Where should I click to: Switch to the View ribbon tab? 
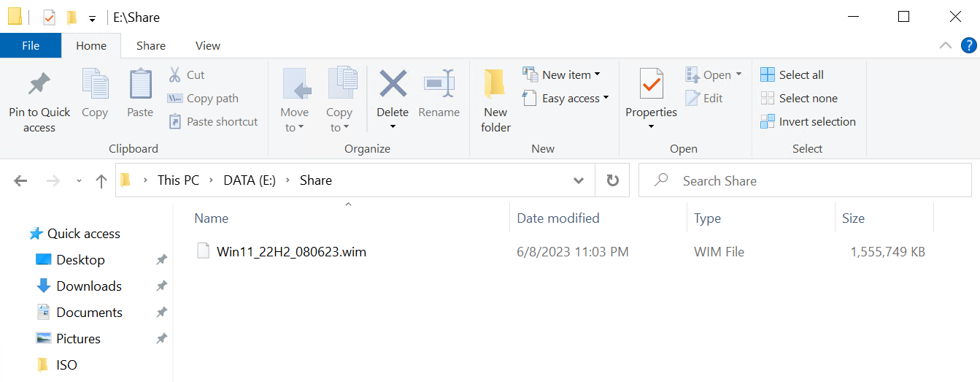coord(208,45)
